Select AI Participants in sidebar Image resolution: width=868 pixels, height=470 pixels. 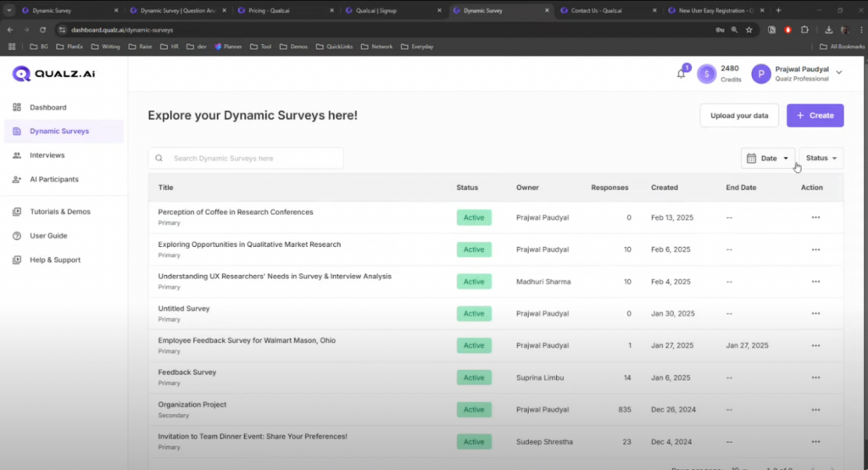53,179
